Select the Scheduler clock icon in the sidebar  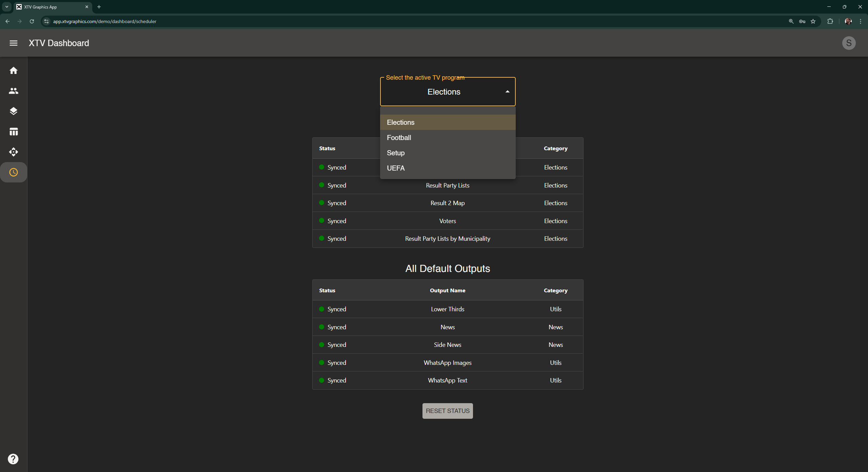[x=13, y=172]
